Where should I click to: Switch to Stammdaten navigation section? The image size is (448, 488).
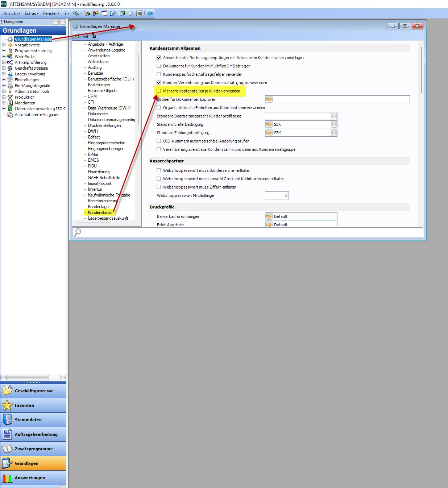click(x=33, y=420)
